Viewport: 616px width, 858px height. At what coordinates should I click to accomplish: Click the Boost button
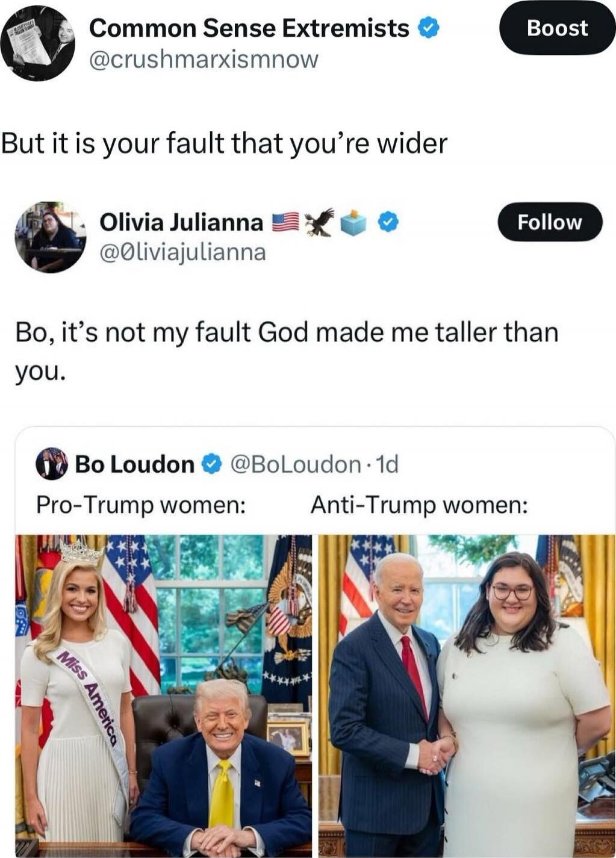click(557, 28)
